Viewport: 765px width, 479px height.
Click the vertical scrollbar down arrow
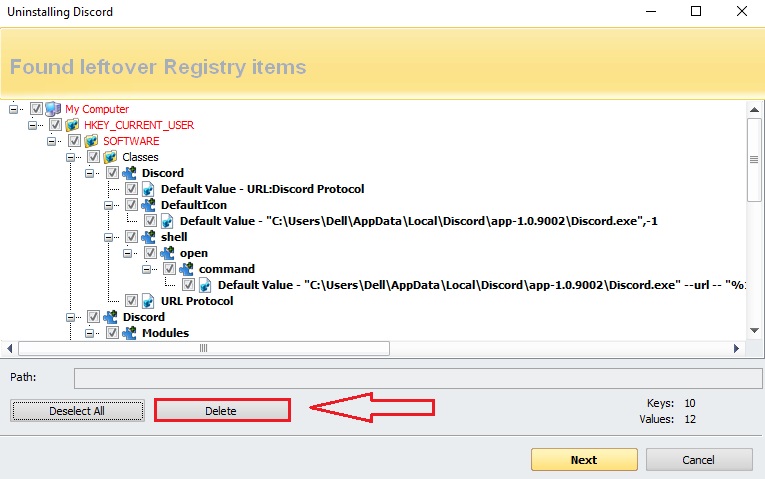754,330
